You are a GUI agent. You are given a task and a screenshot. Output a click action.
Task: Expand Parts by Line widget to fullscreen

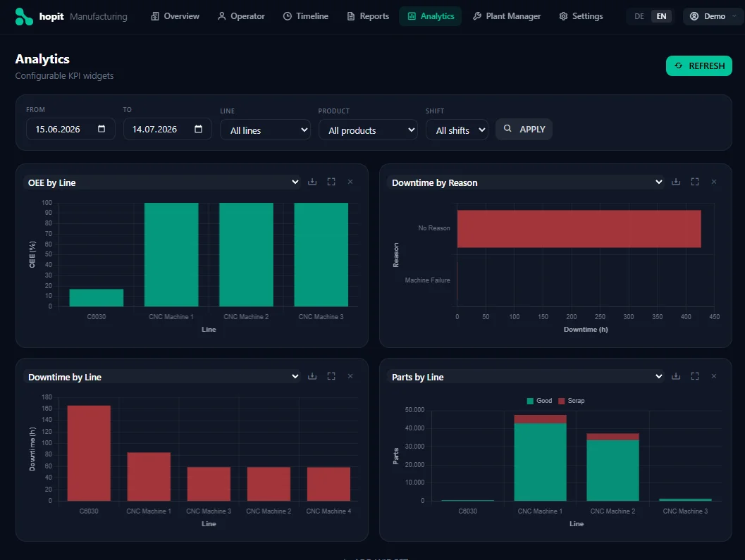(x=695, y=376)
